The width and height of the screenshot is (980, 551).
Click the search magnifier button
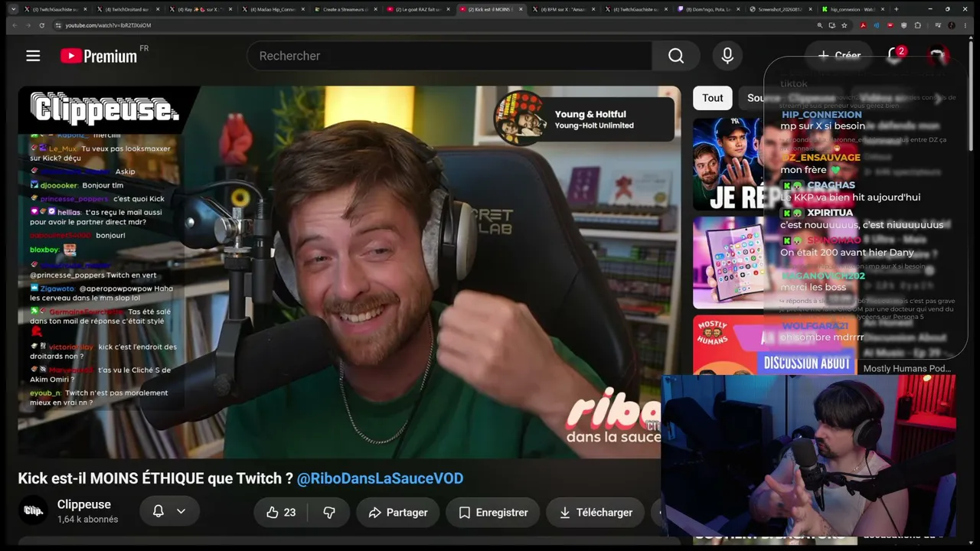coord(675,56)
